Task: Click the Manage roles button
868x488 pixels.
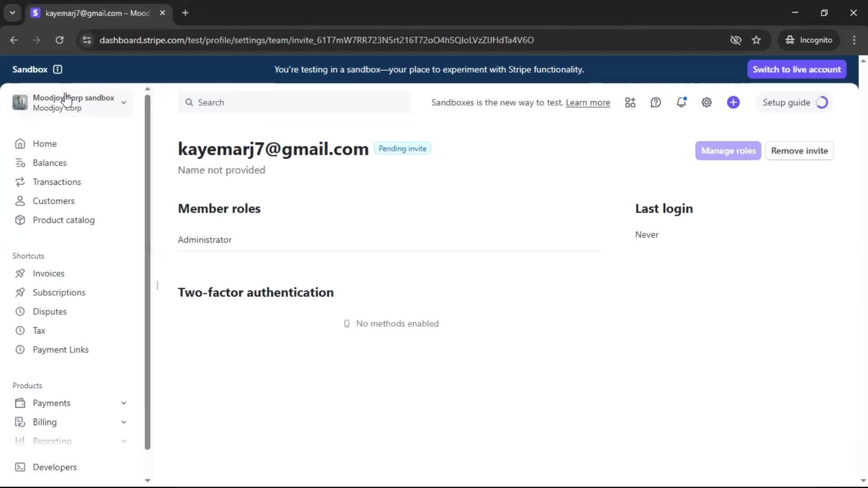Action: 728,151
